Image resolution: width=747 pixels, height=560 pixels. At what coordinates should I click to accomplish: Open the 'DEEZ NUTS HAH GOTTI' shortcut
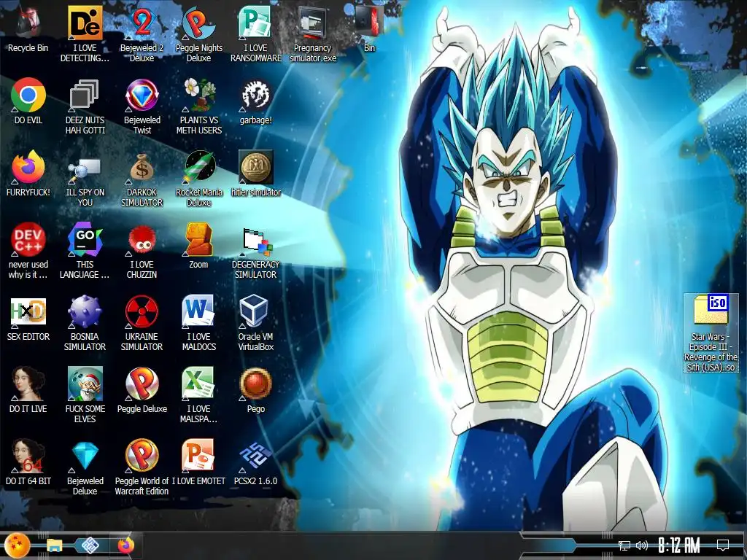[85, 106]
